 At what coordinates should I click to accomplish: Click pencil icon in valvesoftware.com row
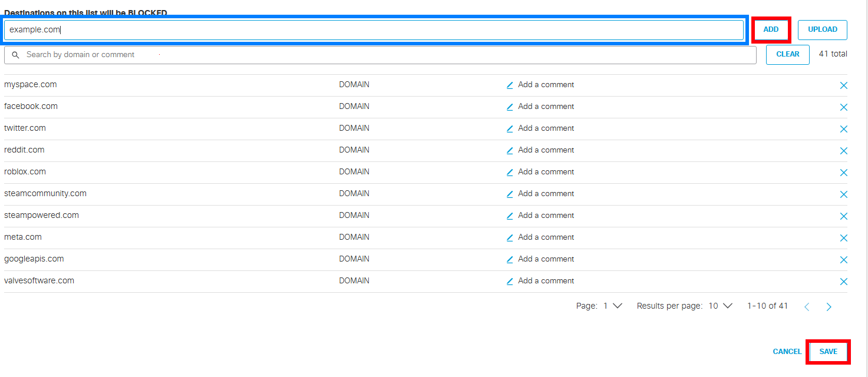click(510, 281)
